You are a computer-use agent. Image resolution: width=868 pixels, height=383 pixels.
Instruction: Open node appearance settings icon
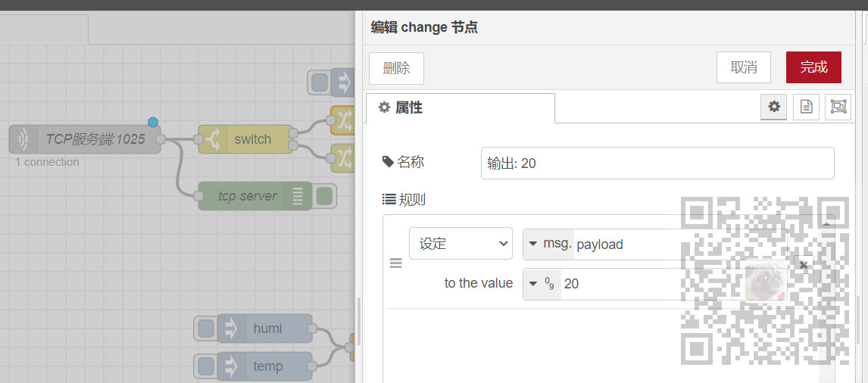coord(838,107)
